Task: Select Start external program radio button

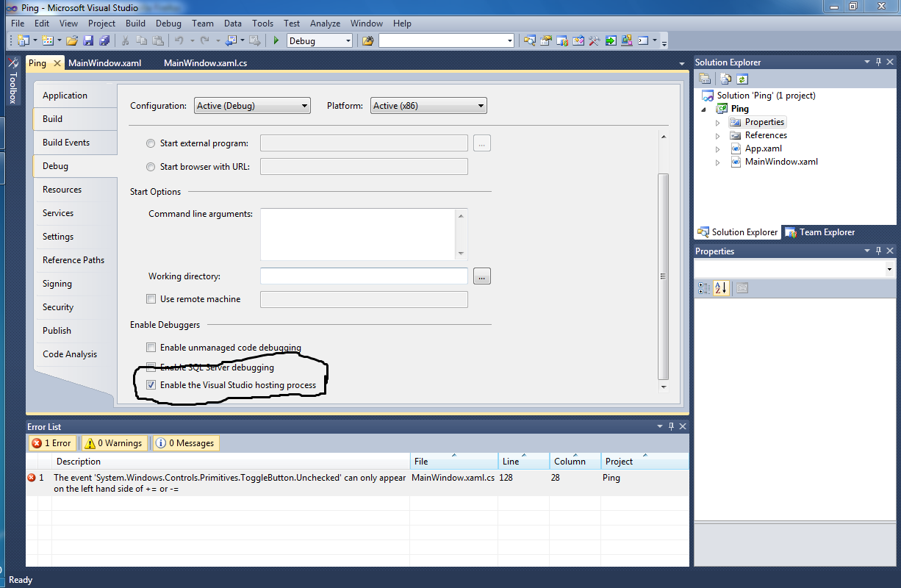Action: click(x=151, y=143)
